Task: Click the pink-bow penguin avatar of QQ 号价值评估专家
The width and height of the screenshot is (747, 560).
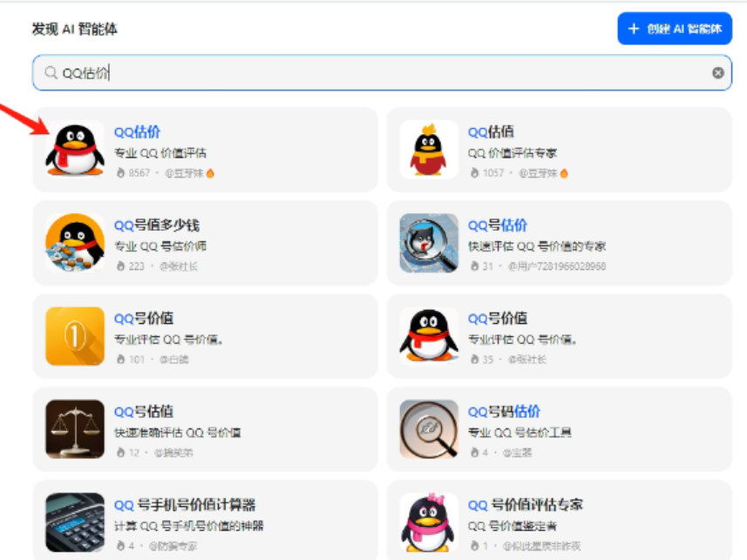Action: point(429,523)
